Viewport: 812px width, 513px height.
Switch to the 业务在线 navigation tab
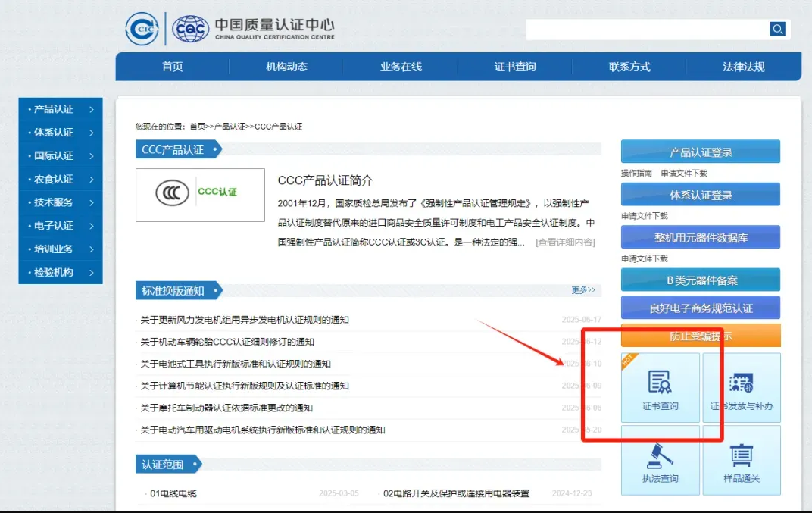coord(399,67)
